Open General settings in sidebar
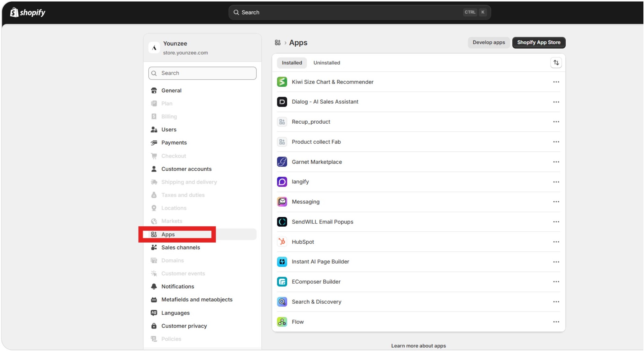Viewport: 644px width, 351px height. tap(202, 90)
